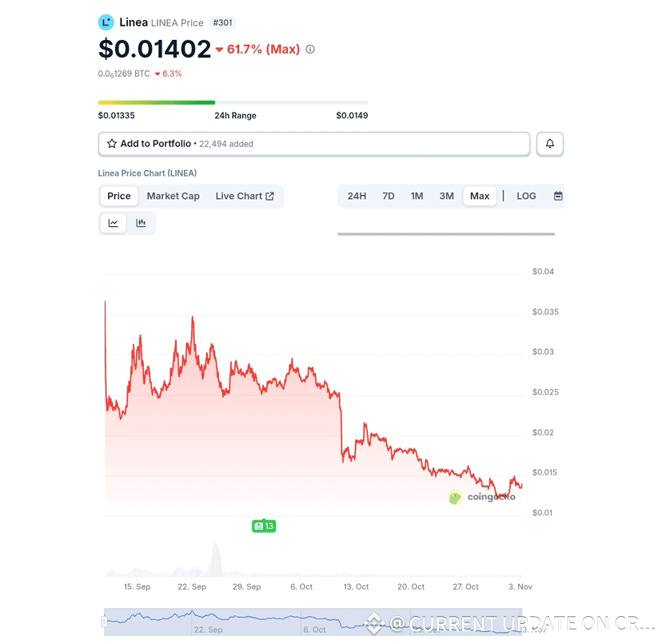The image size is (662, 644).
Task: Click the chart range navigator at bottom
Action: click(312, 621)
